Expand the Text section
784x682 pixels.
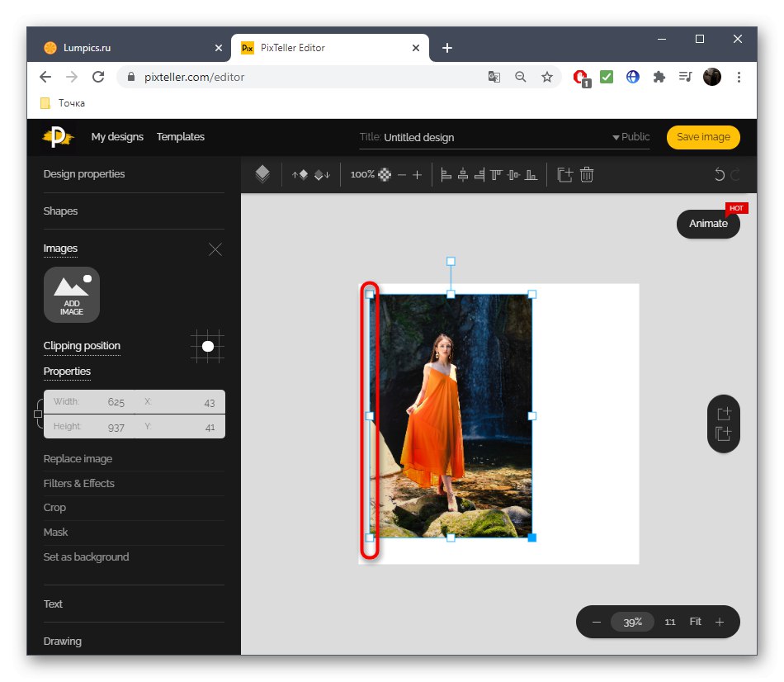click(52, 604)
